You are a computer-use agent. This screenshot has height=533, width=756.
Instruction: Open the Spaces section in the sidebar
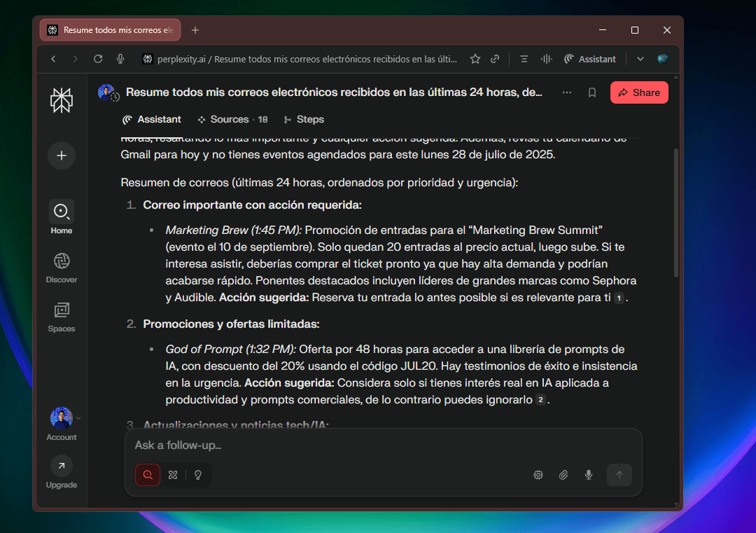tap(61, 317)
